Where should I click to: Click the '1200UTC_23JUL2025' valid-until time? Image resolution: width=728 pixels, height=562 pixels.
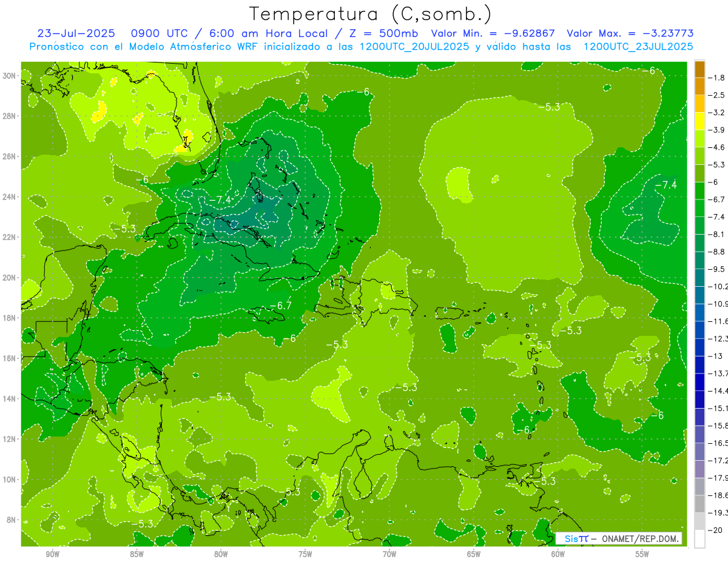click(638, 47)
